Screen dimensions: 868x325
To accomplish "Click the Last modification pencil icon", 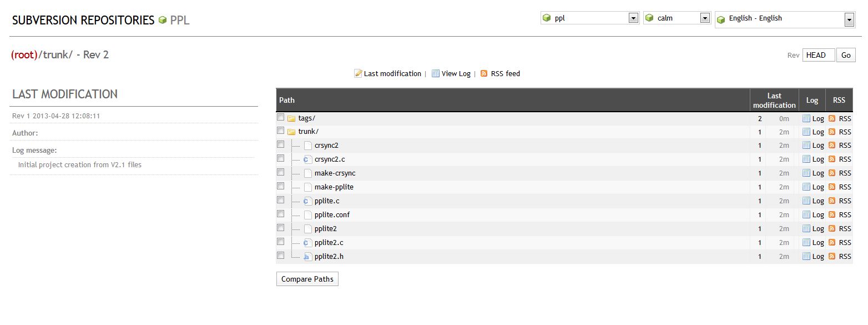I will (358, 73).
